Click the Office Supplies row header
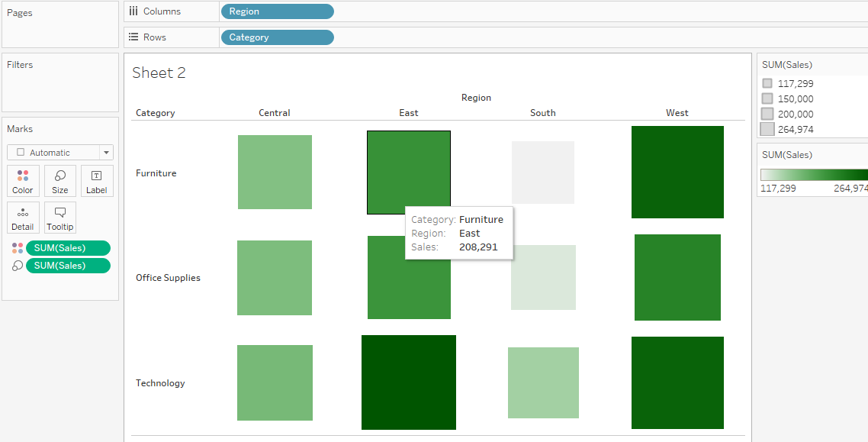Viewport: 868px width, 442px height. tap(168, 278)
